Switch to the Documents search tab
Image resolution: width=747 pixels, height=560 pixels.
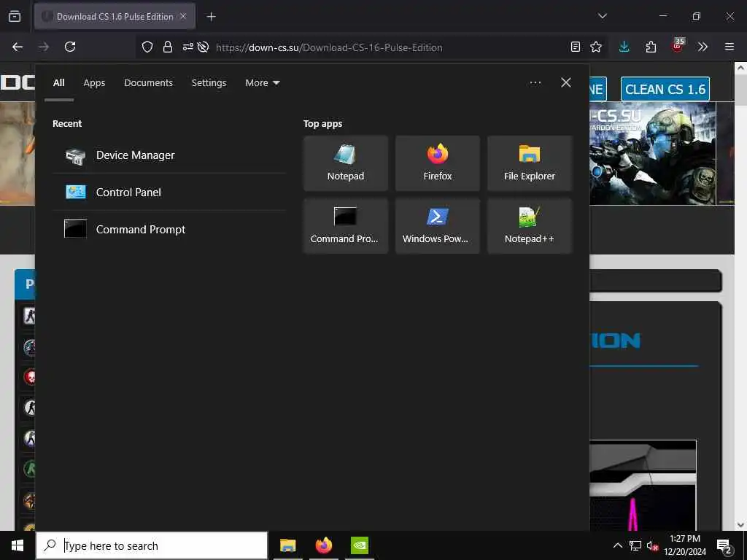(149, 83)
